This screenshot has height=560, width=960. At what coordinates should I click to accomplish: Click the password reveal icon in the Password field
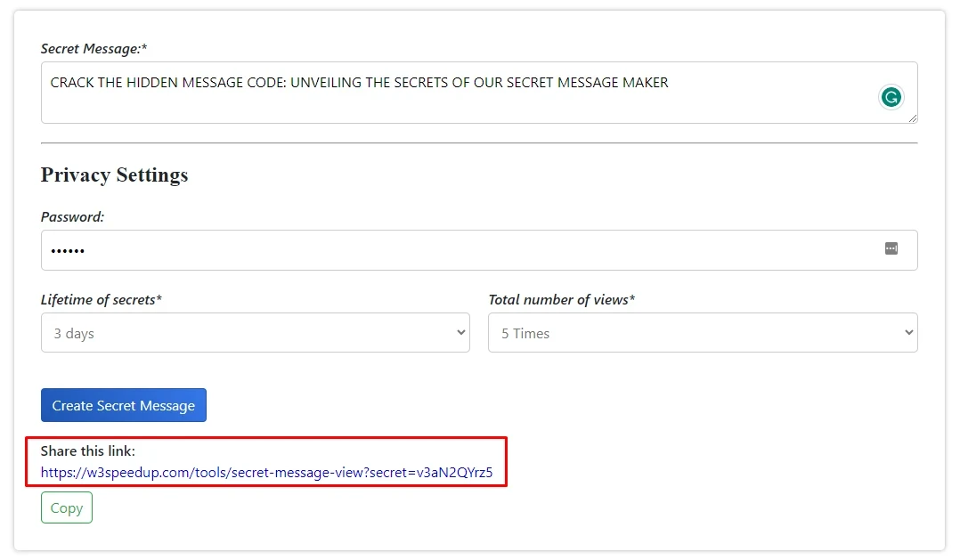[x=891, y=249]
